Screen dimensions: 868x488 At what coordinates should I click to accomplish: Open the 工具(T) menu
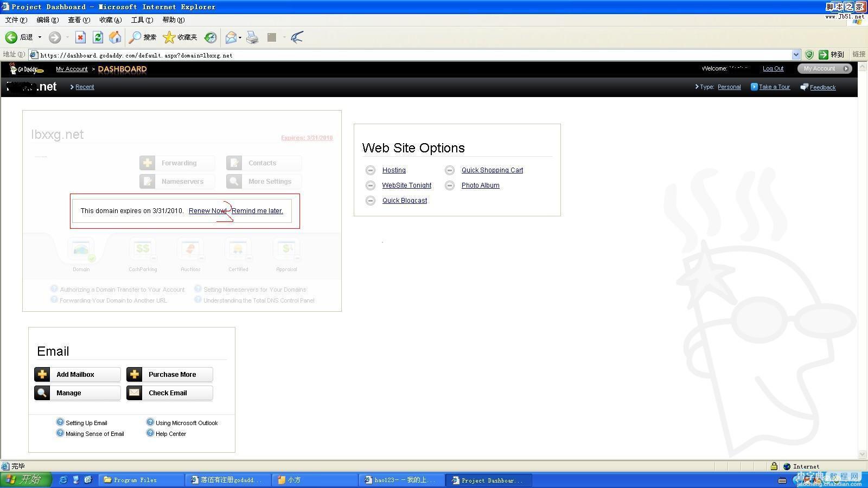[x=142, y=20]
